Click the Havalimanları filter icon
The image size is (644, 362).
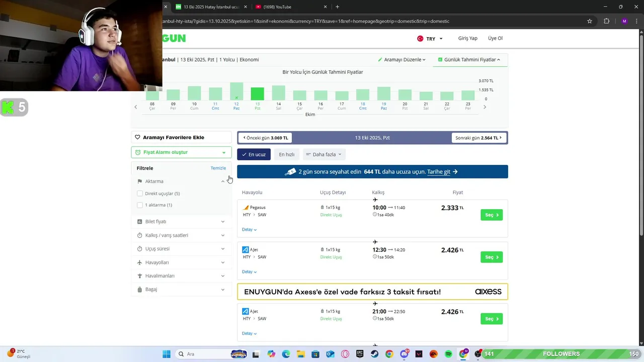(x=140, y=276)
